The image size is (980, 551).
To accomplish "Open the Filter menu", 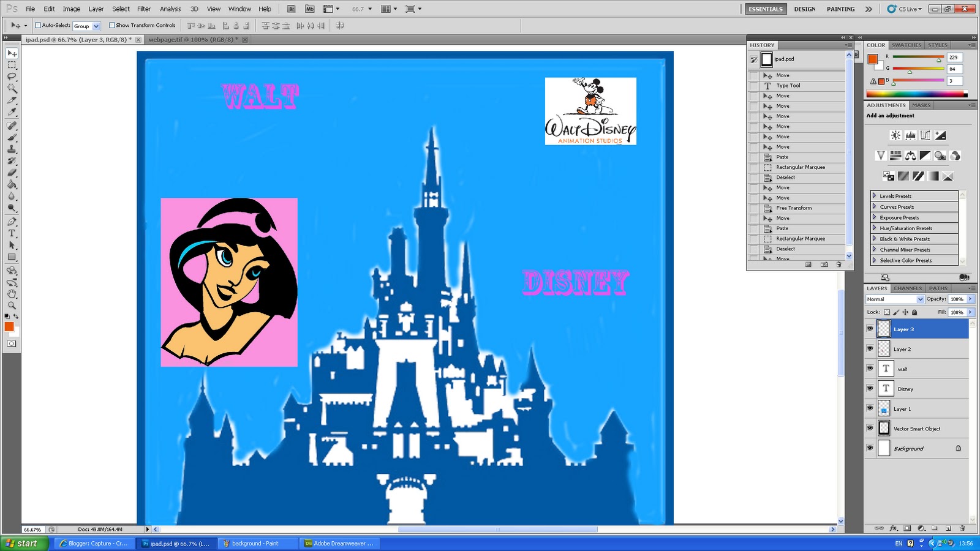I will click(144, 9).
